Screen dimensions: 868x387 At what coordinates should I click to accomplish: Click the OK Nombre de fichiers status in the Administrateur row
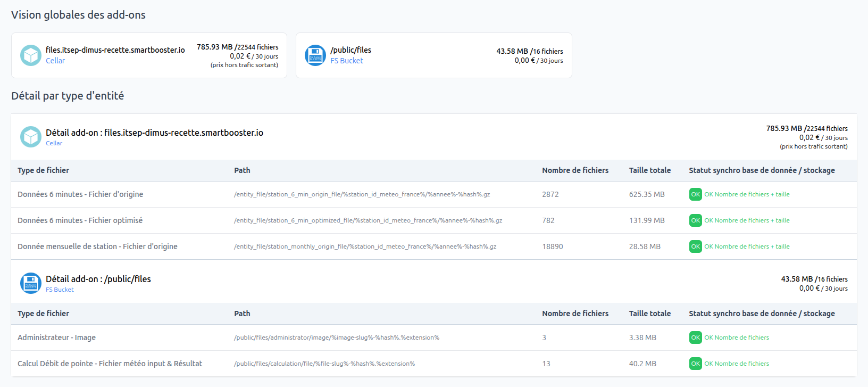point(737,337)
